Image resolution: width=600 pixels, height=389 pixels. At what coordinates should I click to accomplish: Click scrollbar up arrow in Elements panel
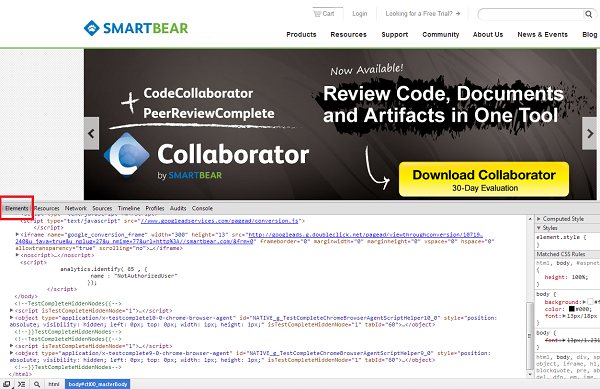[530, 219]
